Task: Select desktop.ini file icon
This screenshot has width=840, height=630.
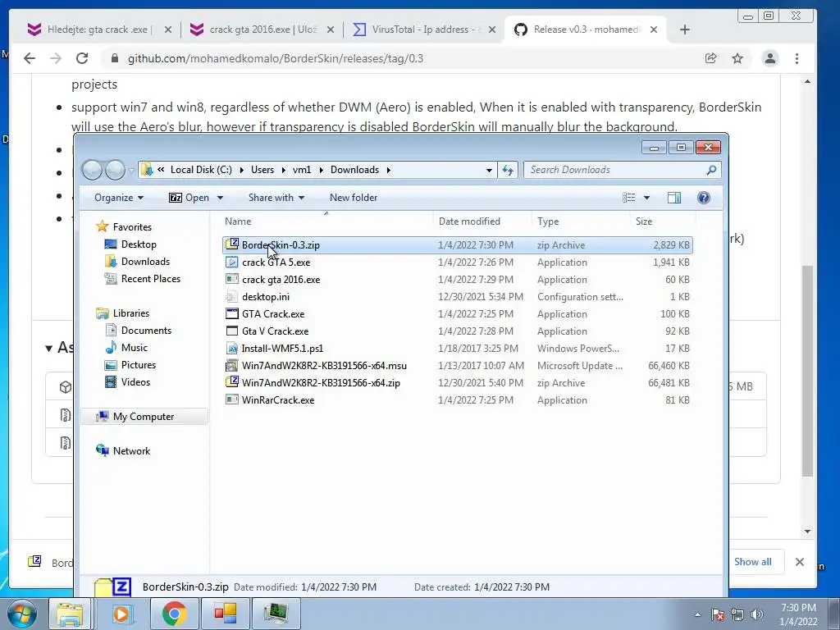Action: [x=232, y=296]
